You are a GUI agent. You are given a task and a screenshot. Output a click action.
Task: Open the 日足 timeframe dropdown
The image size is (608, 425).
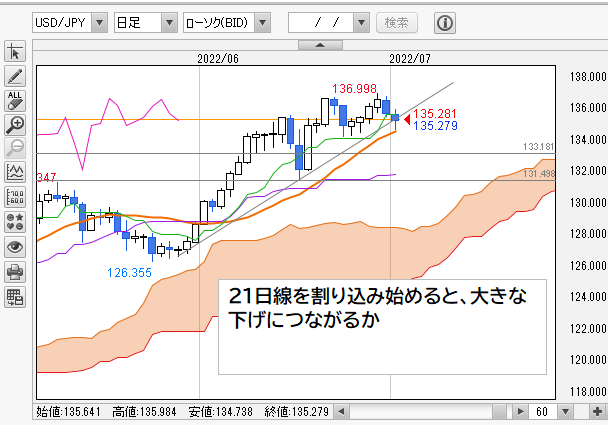[x=169, y=23]
